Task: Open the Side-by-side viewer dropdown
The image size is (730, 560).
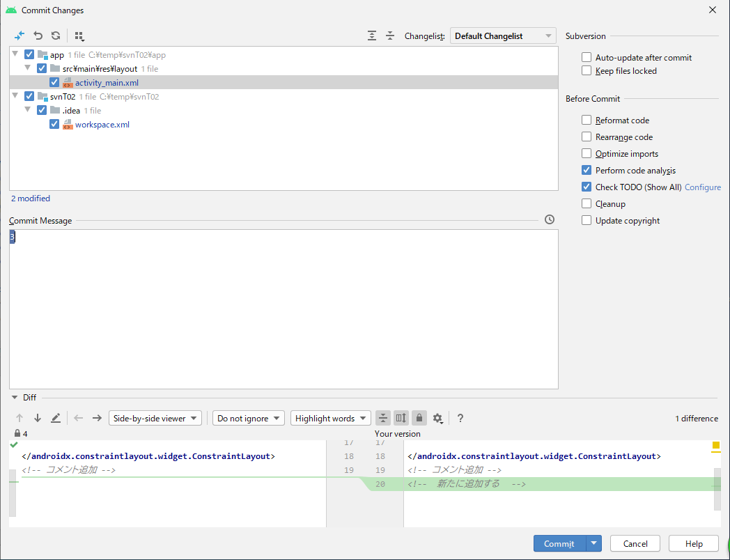Action: pos(155,418)
